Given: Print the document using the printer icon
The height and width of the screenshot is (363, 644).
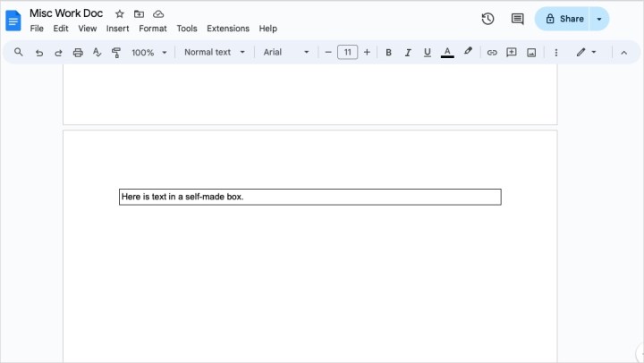Looking at the screenshot, I should click(x=78, y=53).
